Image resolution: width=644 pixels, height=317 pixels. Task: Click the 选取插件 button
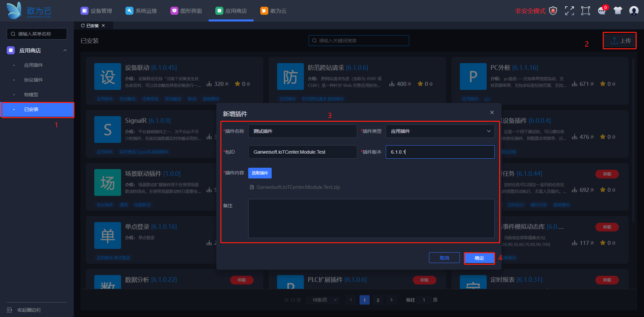(260, 173)
